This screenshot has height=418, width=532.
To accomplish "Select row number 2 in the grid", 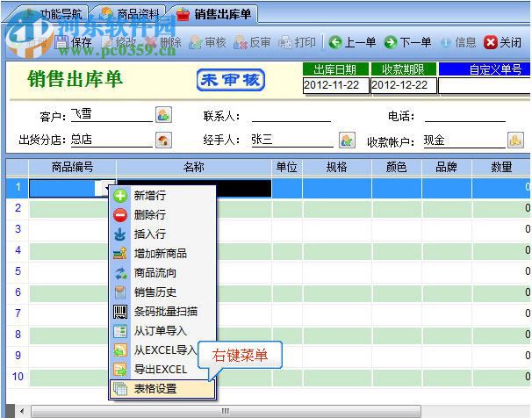I will (18, 208).
